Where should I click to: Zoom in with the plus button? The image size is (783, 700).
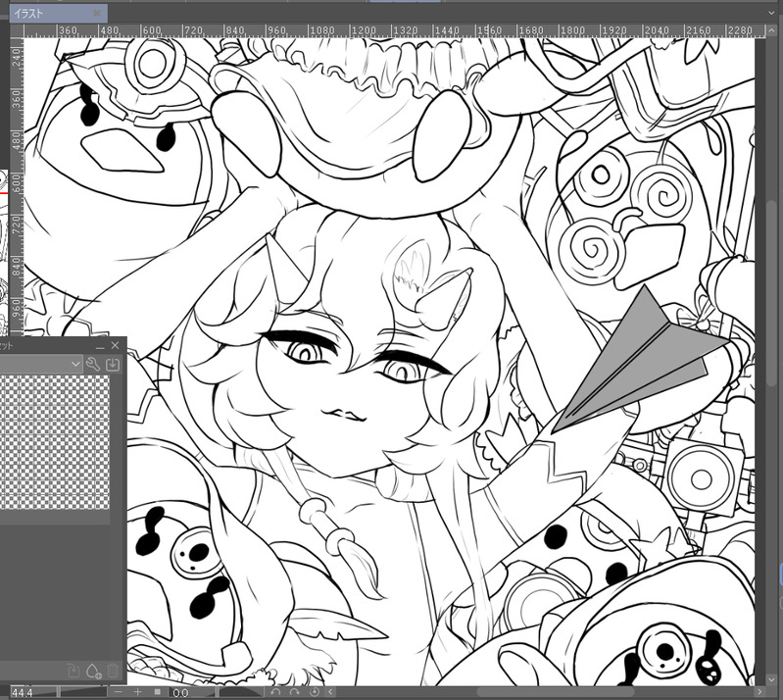pos(137,692)
